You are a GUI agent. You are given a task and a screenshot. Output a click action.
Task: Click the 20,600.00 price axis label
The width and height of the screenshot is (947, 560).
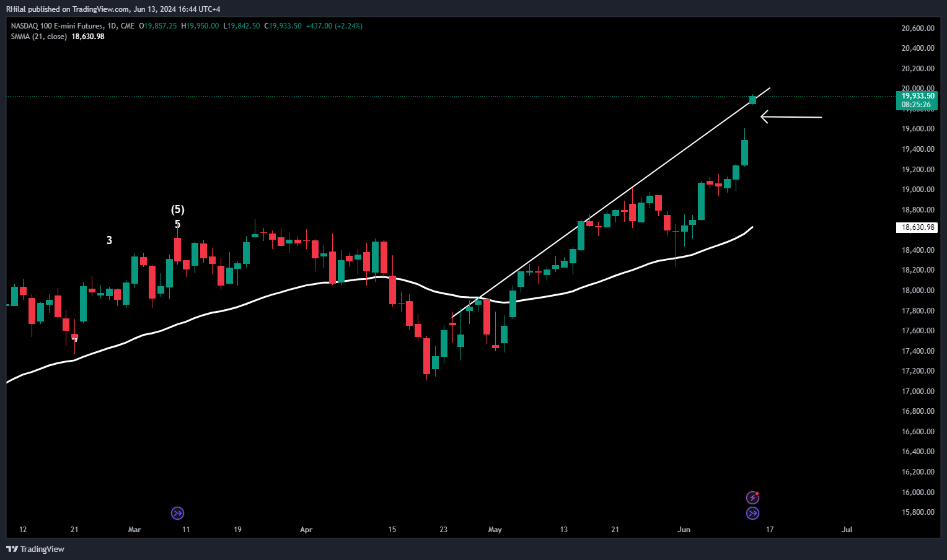918,28
